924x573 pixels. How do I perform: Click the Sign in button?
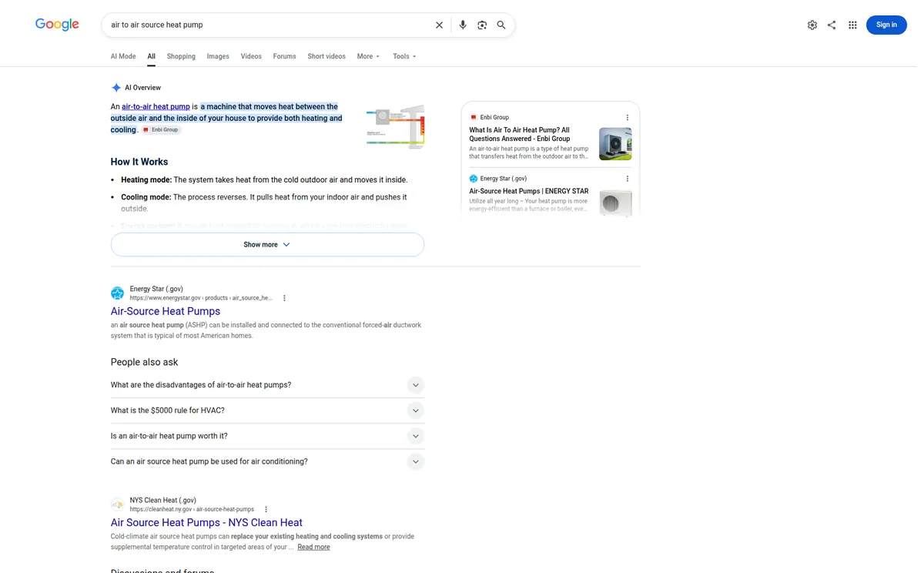(886, 25)
